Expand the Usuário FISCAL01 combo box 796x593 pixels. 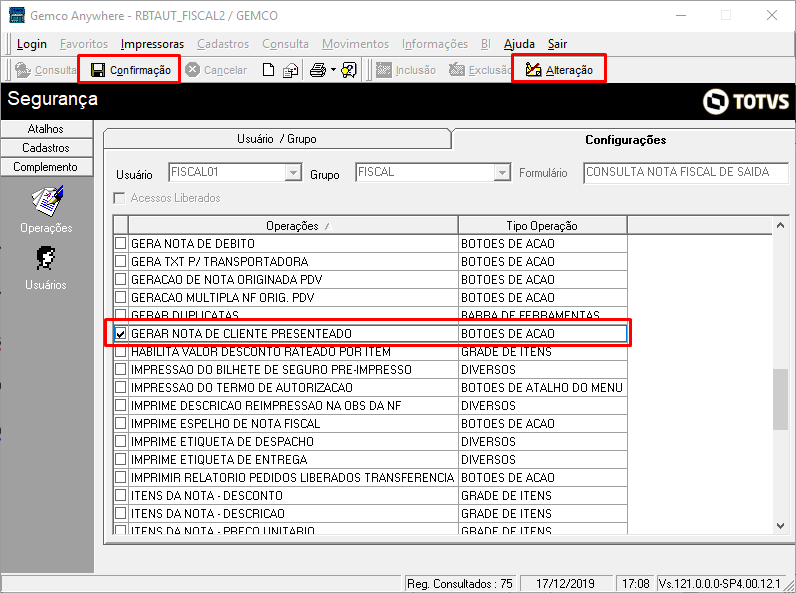tap(293, 173)
